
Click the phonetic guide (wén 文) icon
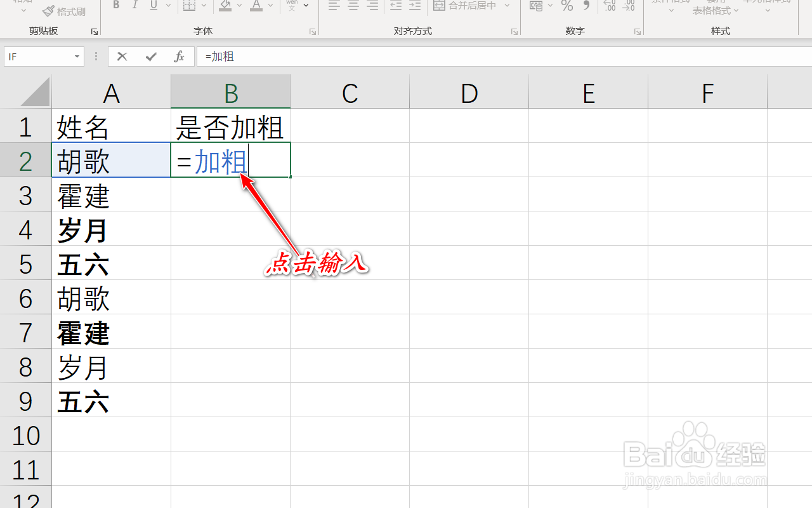[292, 6]
